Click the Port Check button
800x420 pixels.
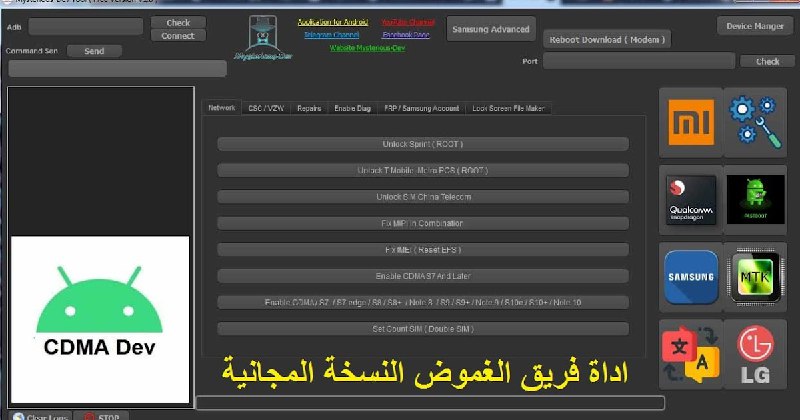click(767, 61)
